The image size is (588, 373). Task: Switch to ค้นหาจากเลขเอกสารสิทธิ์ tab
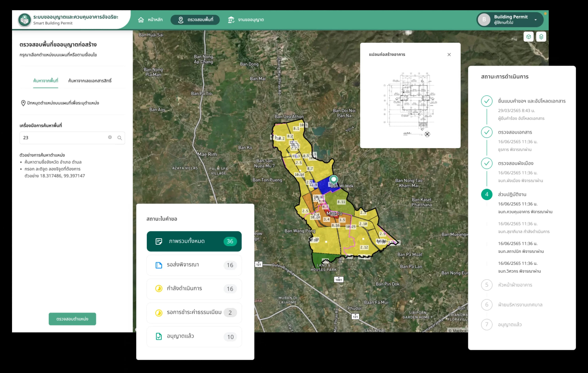point(90,81)
